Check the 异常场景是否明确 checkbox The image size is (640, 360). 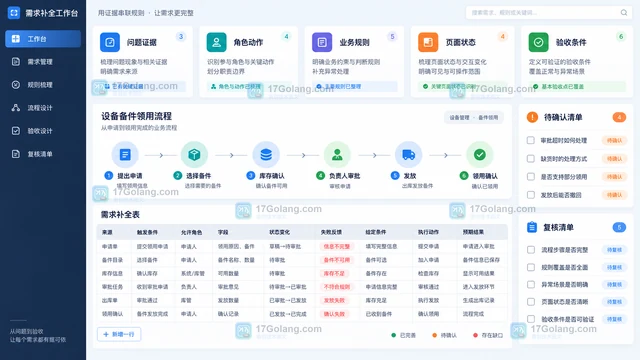(x=531, y=284)
